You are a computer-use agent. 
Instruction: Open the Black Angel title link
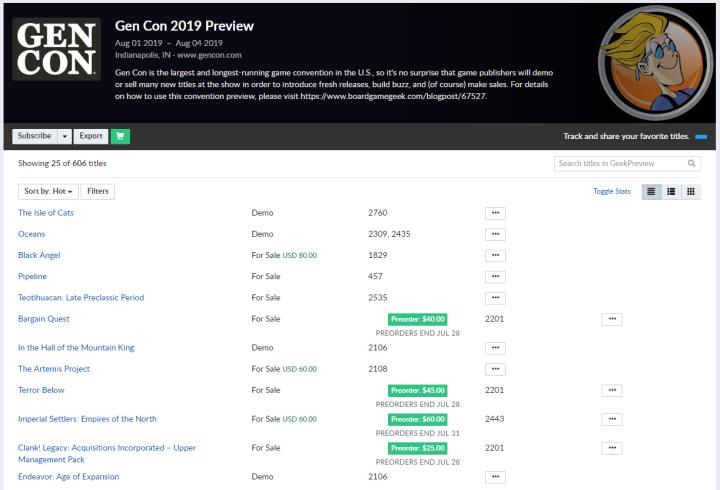(x=39, y=255)
